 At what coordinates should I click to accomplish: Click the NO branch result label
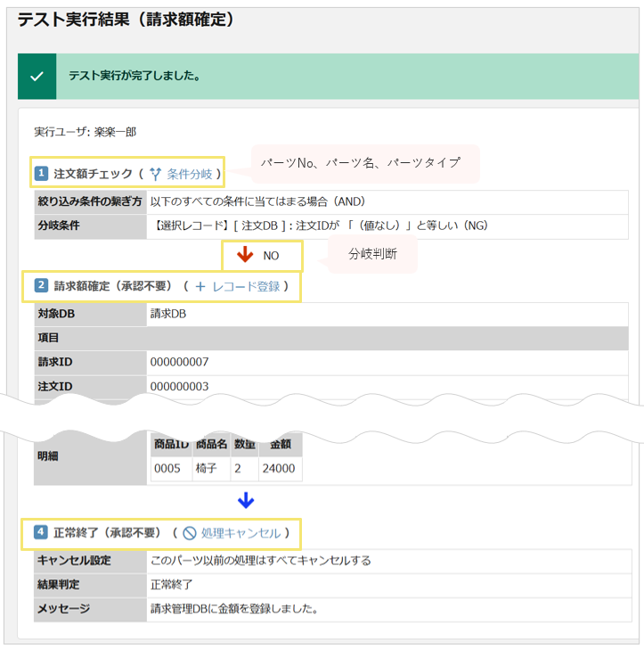point(271,256)
